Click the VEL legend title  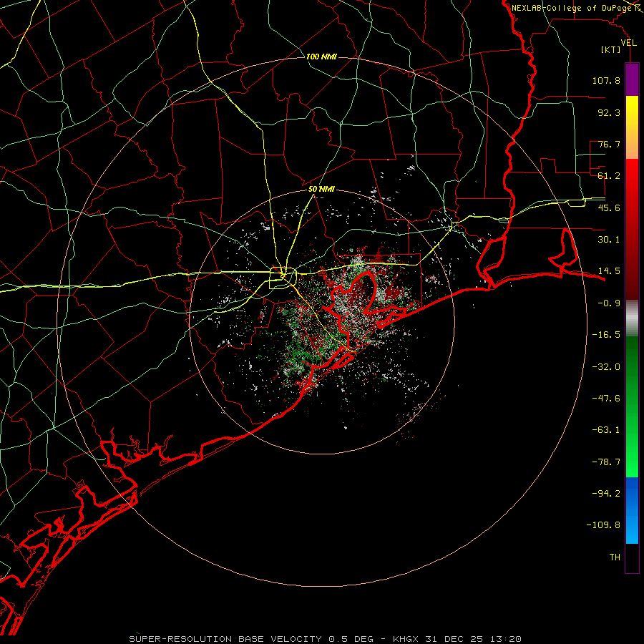(628, 42)
